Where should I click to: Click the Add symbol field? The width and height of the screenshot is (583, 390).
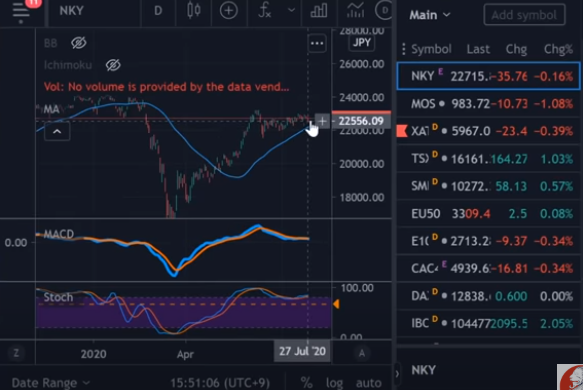pyautogui.click(x=524, y=15)
